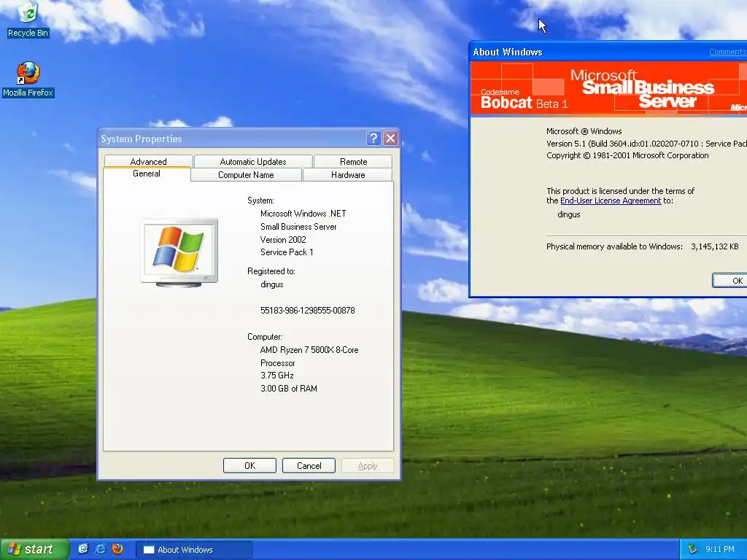Click the '3,145,132 KB' memory value
The width and height of the screenshot is (747, 560).
coord(715,246)
